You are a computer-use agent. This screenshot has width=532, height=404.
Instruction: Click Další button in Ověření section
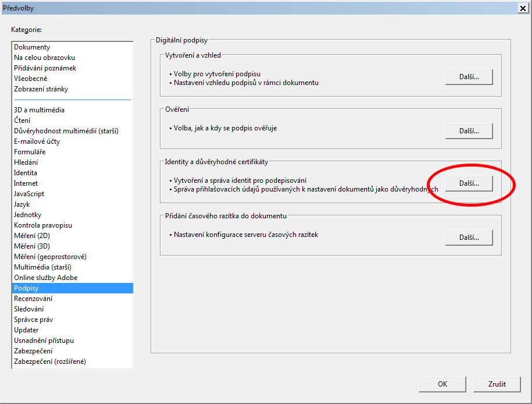pyautogui.click(x=469, y=131)
